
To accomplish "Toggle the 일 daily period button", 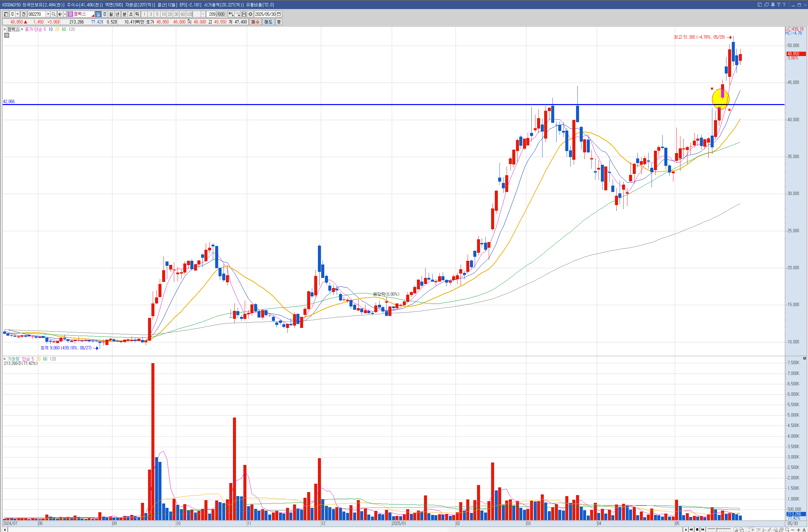I will click(98, 14).
